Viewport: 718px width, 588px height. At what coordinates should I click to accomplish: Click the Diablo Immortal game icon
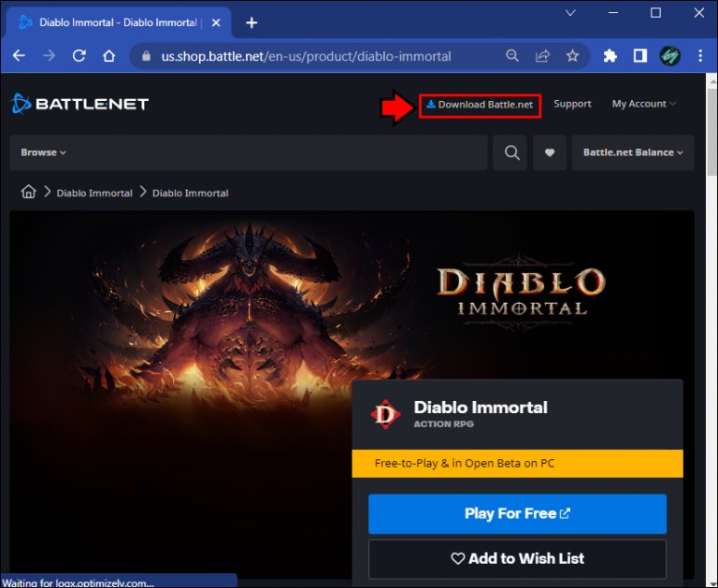[x=385, y=414]
